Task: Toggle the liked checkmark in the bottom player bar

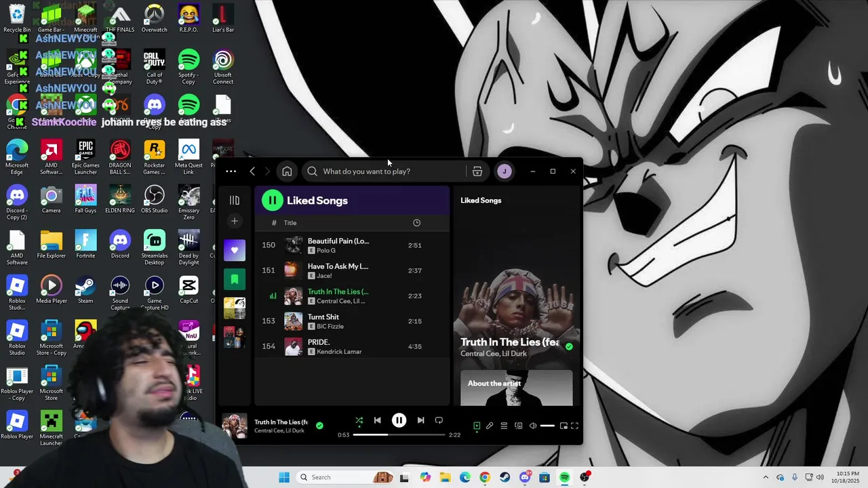Action: point(319,426)
